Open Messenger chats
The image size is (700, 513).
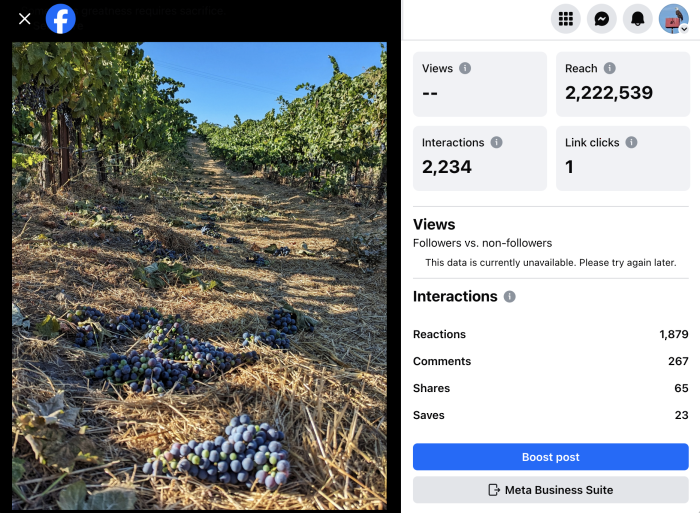[x=602, y=19]
